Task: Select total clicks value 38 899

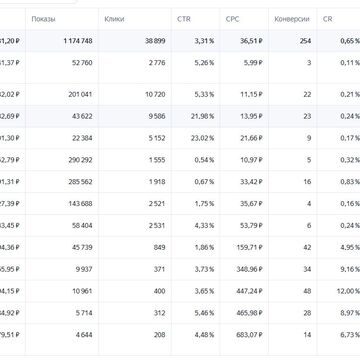Action: 155,41
